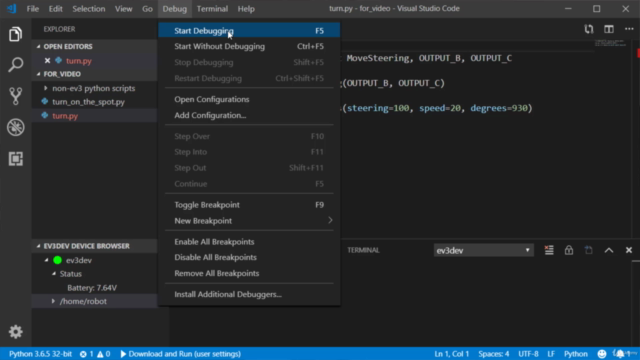Select Enable All Breakpoints
The width and height of the screenshot is (640, 360).
pos(249,242)
